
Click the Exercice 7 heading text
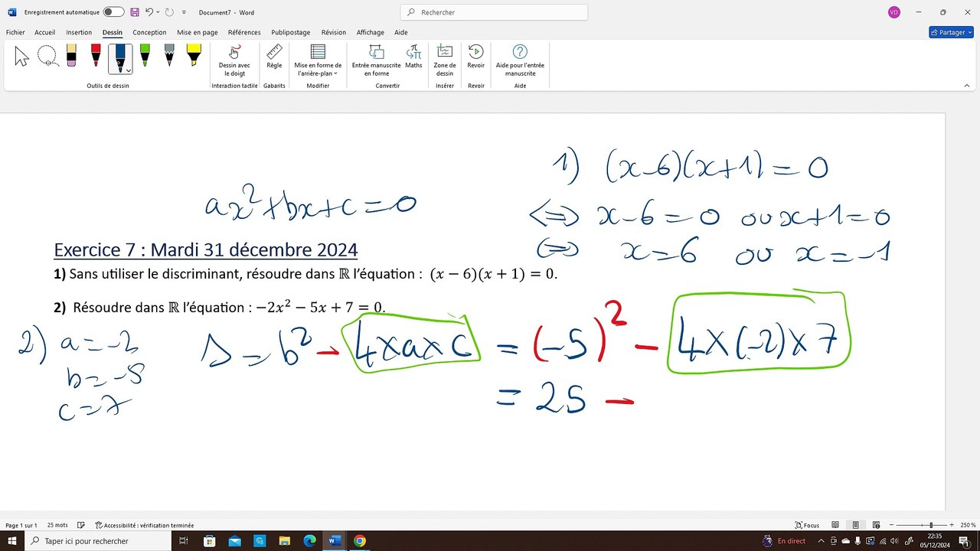(x=205, y=250)
